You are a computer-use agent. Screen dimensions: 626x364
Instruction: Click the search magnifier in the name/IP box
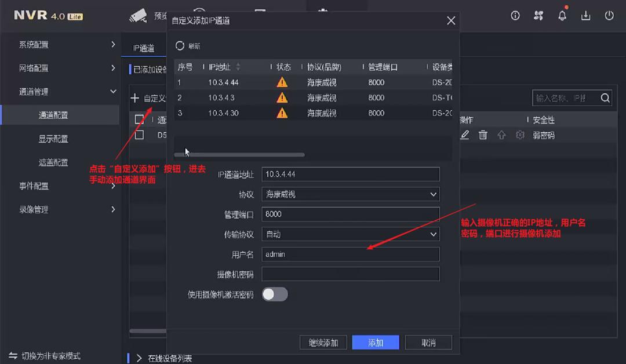coord(605,97)
